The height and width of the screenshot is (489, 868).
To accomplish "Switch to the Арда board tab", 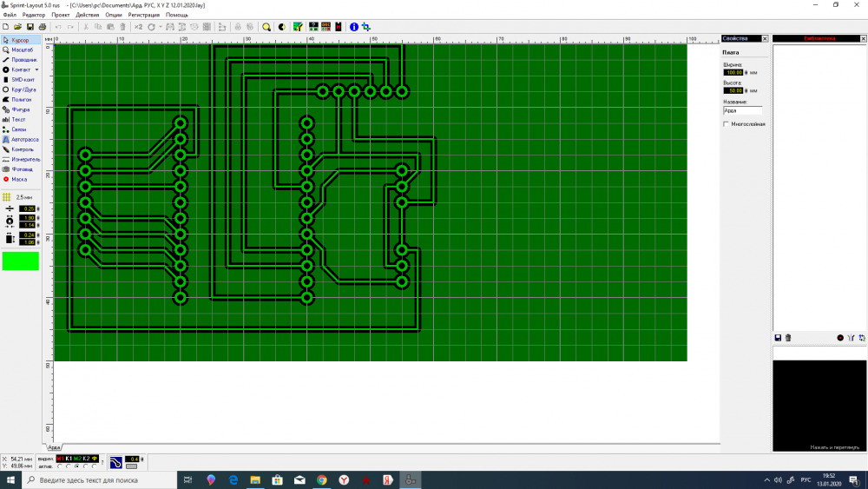I will pos(54,447).
